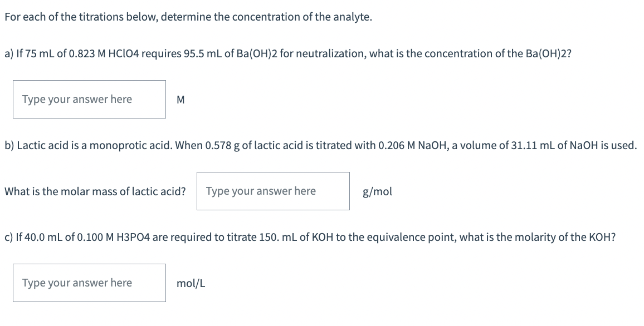Click the Ba(OH)2 concentration answer field

(x=89, y=99)
